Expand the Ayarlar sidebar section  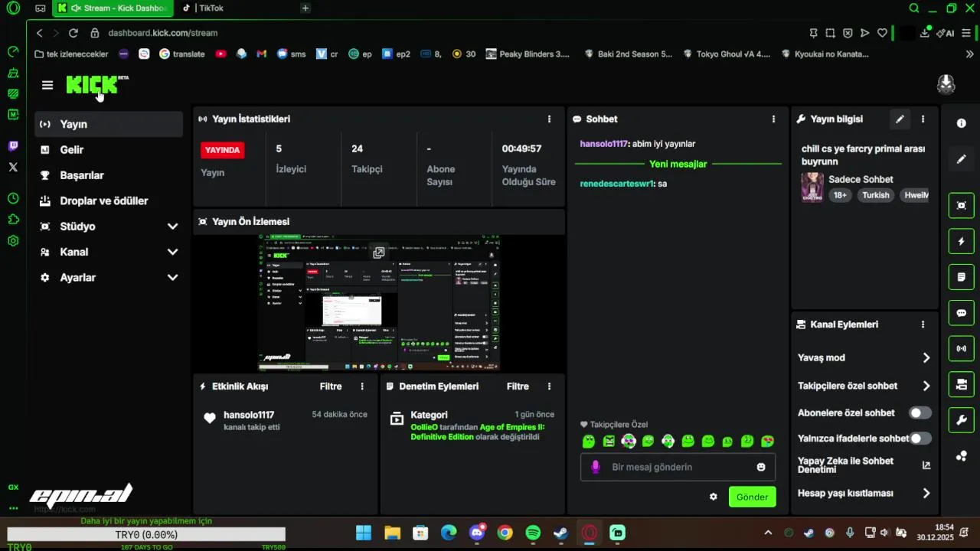(x=109, y=278)
